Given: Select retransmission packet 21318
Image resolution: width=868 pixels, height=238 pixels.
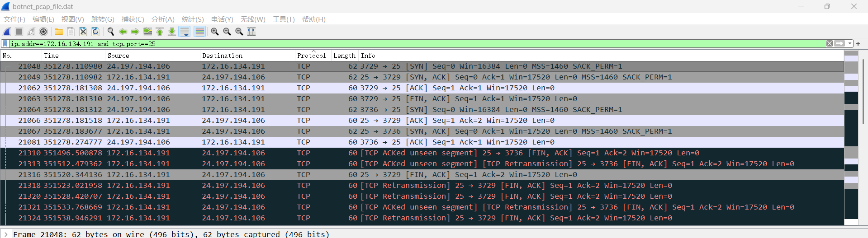Looking at the screenshot, I should 422,186.
